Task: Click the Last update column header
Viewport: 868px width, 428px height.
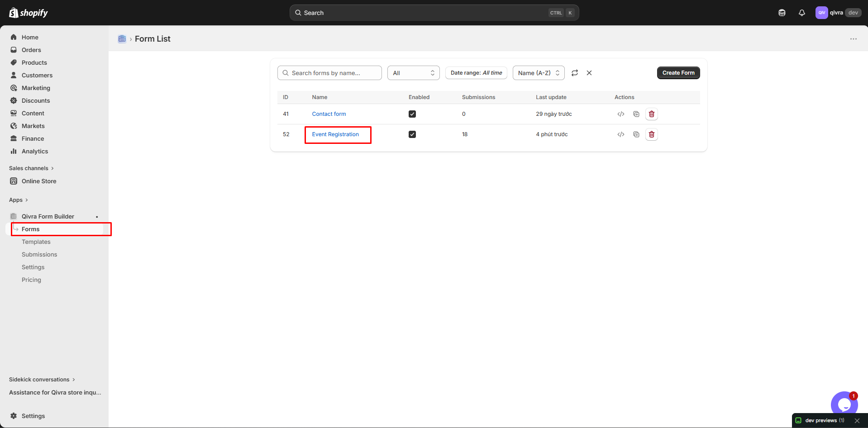Action: pyautogui.click(x=551, y=97)
